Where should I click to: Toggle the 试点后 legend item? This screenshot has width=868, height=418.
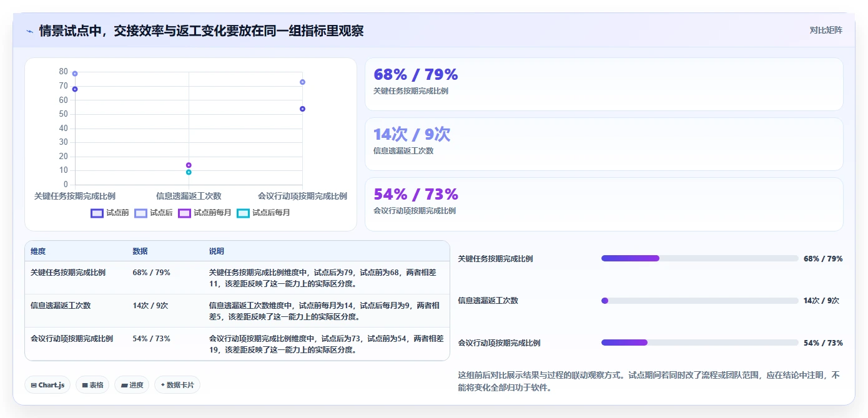point(154,213)
